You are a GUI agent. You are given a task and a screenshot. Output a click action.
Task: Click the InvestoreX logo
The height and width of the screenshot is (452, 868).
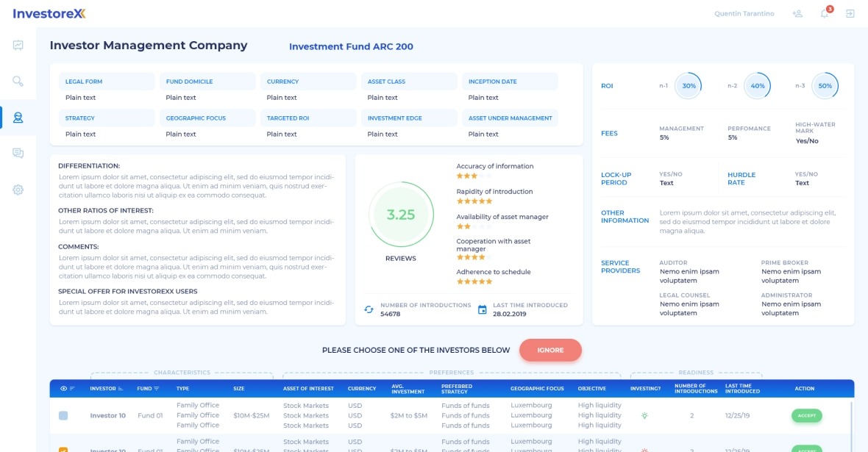[x=49, y=13]
